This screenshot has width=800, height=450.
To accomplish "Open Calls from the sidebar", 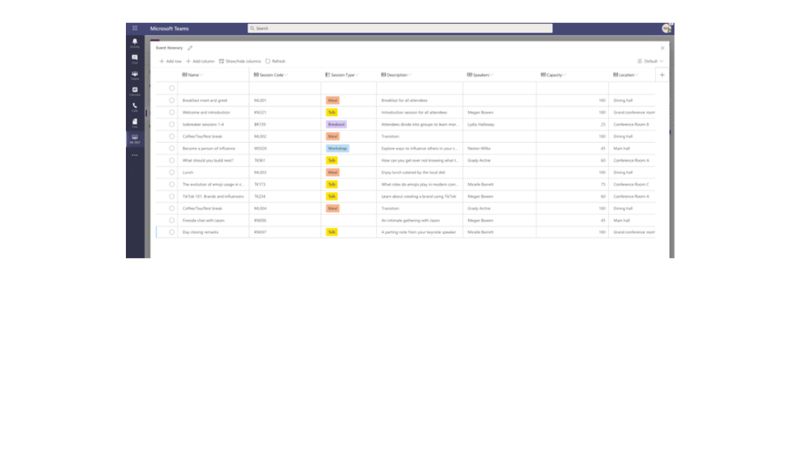I will (x=135, y=107).
